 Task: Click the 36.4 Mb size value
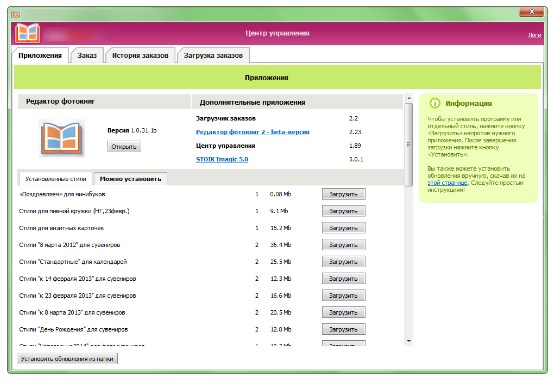coord(281,245)
